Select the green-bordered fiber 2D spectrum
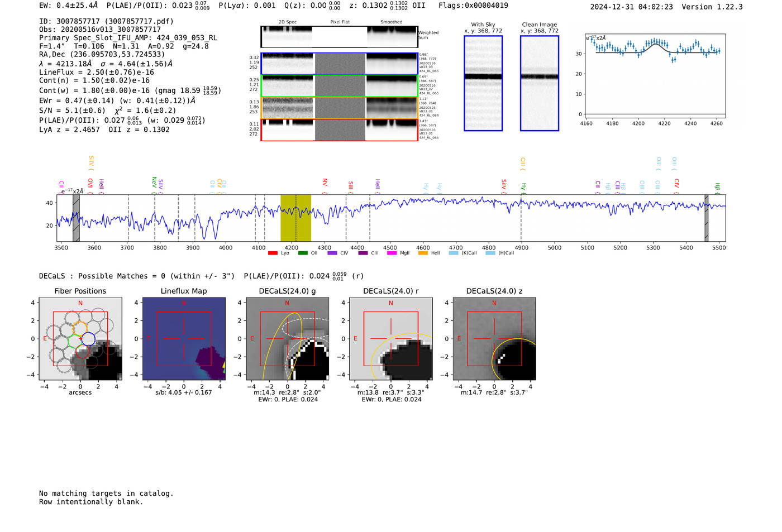 coord(339,86)
